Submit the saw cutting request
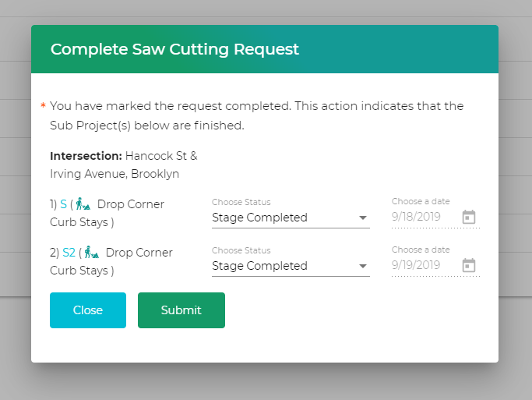The width and height of the screenshot is (532, 400). (x=181, y=310)
